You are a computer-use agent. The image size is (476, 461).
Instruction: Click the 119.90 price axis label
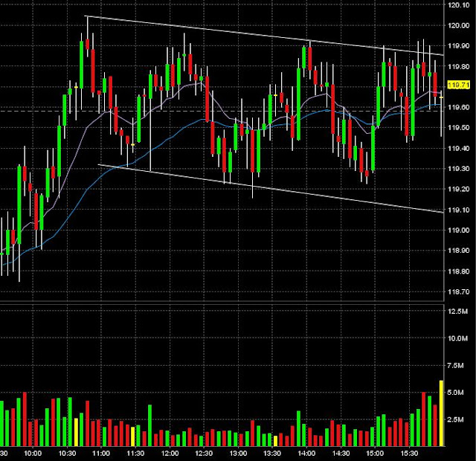pyautogui.click(x=458, y=46)
